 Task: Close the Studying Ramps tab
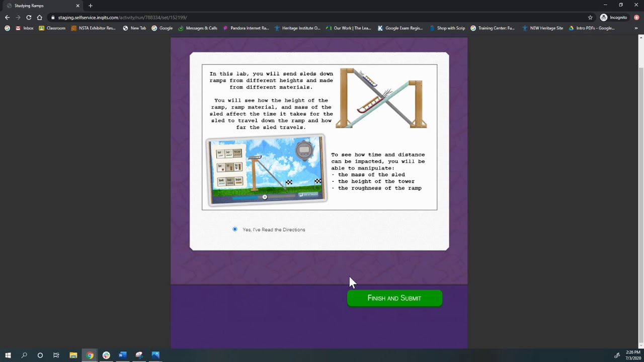tap(77, 6)
